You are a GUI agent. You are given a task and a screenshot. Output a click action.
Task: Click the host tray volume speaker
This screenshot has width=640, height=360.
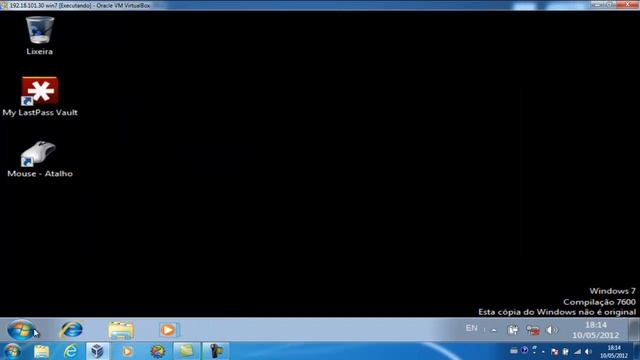[588, 351]
